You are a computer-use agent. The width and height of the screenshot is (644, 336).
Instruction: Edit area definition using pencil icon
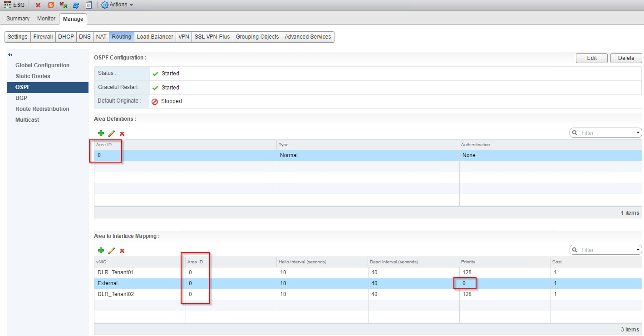[112, 133]
